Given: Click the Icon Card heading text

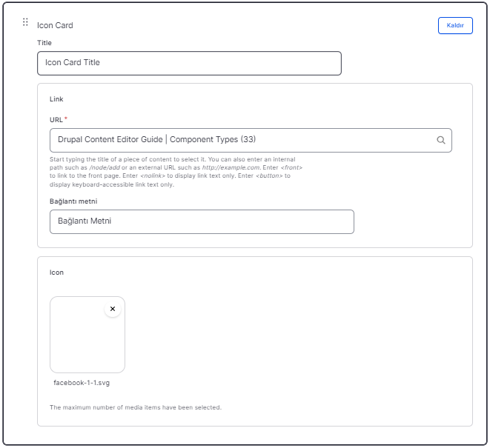Looking at the screenshot, I should pos(55,25).
